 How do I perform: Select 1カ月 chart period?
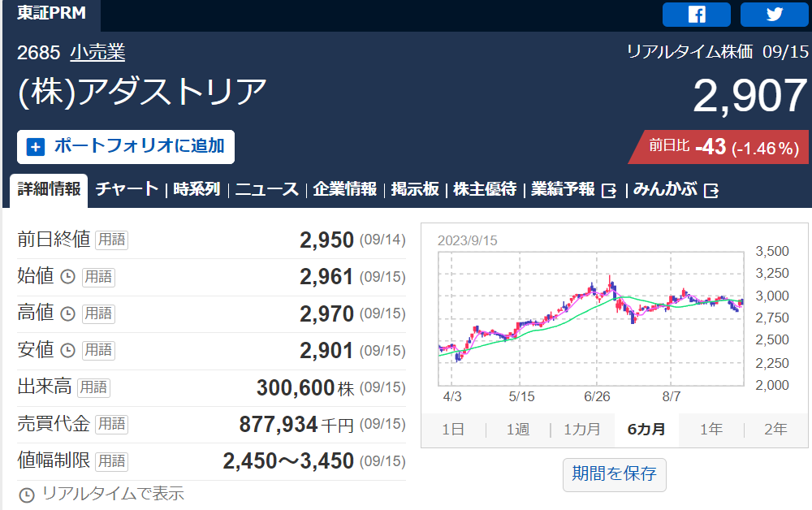tap(582, 430)
